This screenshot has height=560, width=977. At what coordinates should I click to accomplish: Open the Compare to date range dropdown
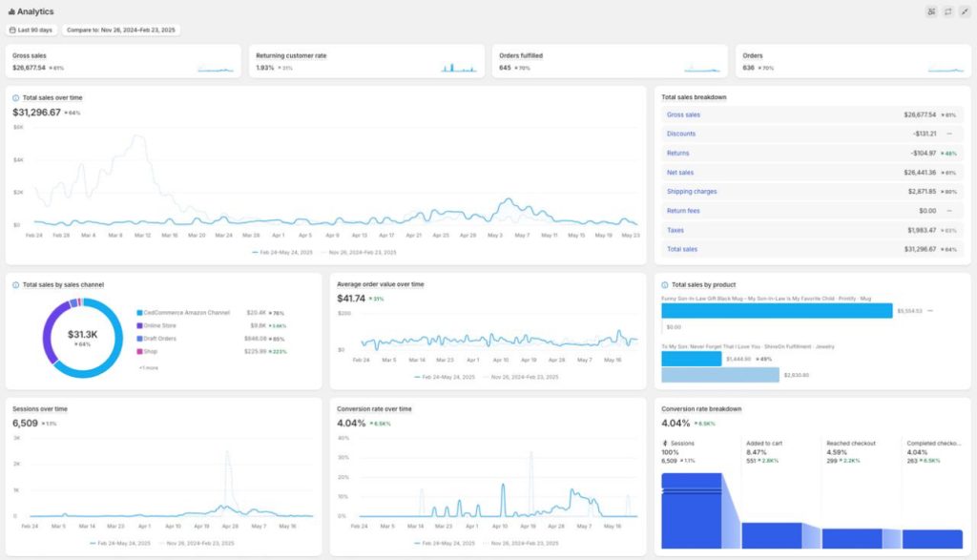[121, 31]
